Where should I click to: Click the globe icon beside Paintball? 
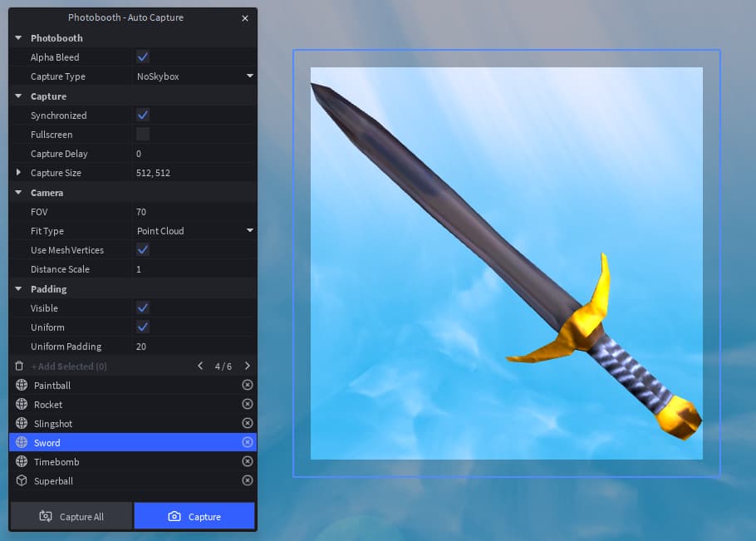click(x=22, y=385)
